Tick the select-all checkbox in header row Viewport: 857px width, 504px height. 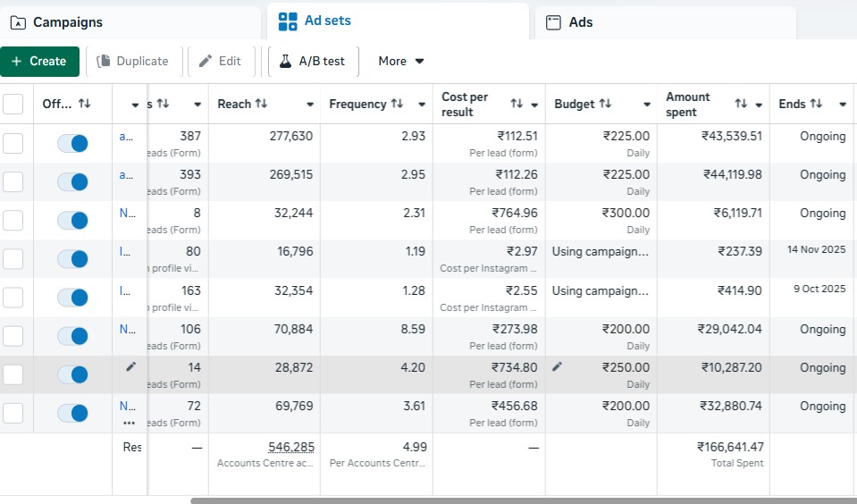point(13,105)
